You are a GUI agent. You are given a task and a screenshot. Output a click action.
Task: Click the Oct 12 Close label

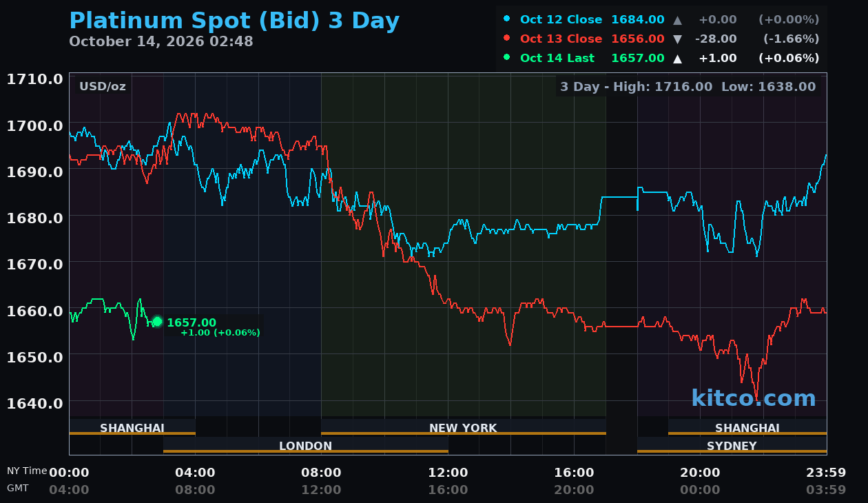(x=561, y=19)
